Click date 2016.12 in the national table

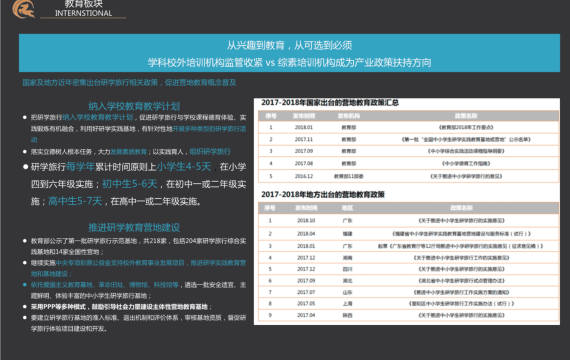tap(304, 176)
